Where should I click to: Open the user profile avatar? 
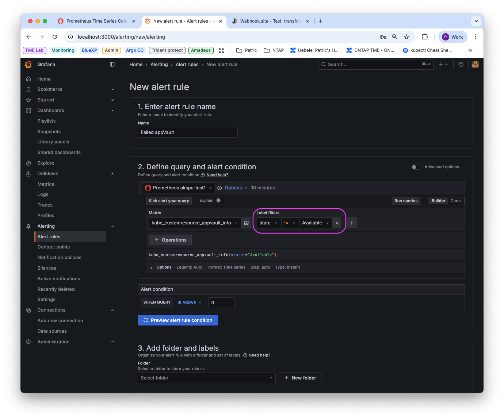(x=475, y=65)
